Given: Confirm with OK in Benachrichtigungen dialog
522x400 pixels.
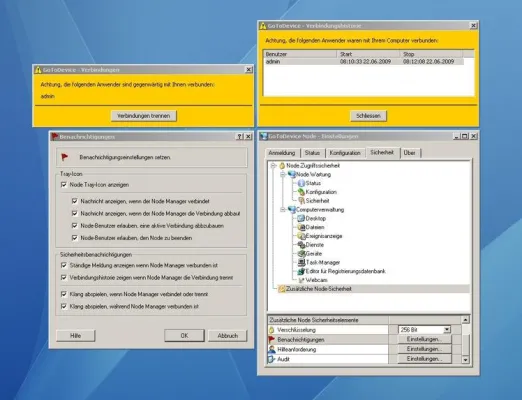Looking at the screenshot, I should coord(184,336).
